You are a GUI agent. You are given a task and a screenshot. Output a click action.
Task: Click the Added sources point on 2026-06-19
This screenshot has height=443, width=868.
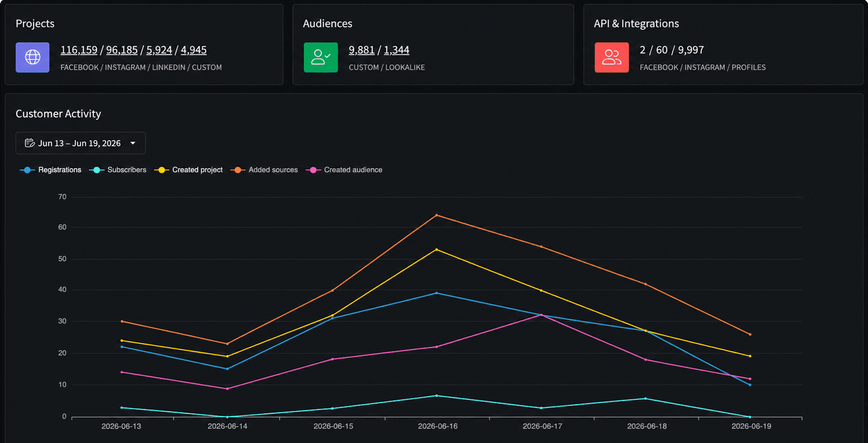750,335
